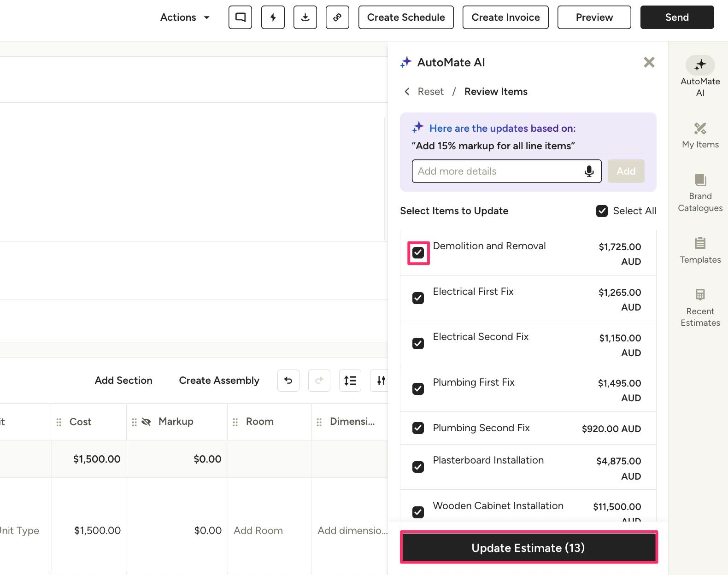Click the Create Invoice button
Image resolution: width=728 pixels, height=575 pixels.
(x=505, y=18)
